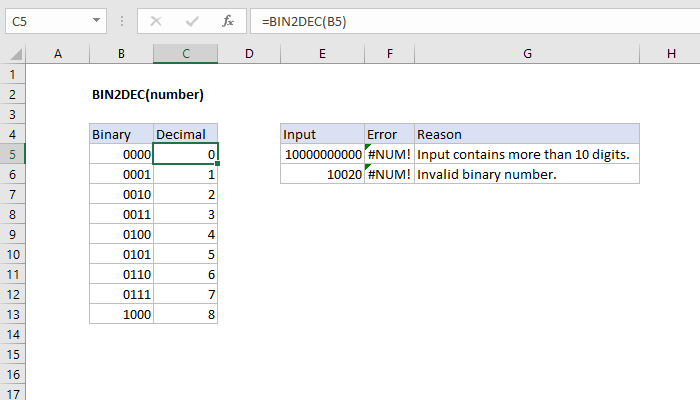Viewport: 700px width, 400px height.
Task: Select row 2 header
Action: [12, 94]
